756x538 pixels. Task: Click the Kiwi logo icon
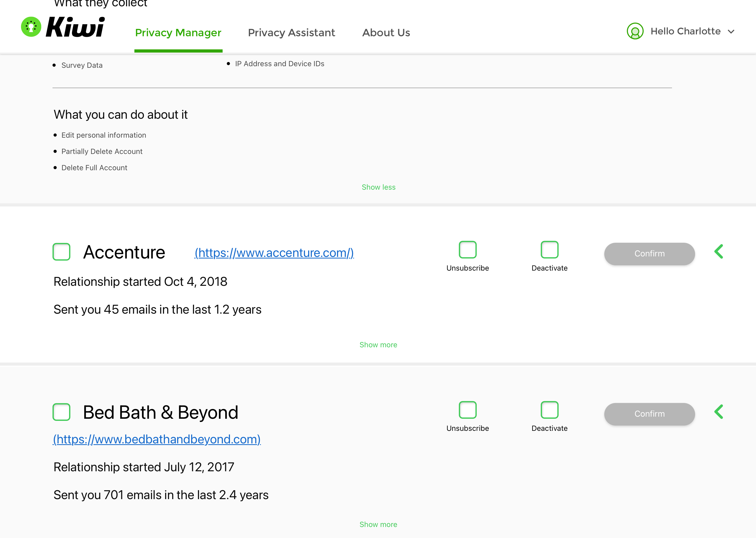pyautogui.click(x=31, y=27)
